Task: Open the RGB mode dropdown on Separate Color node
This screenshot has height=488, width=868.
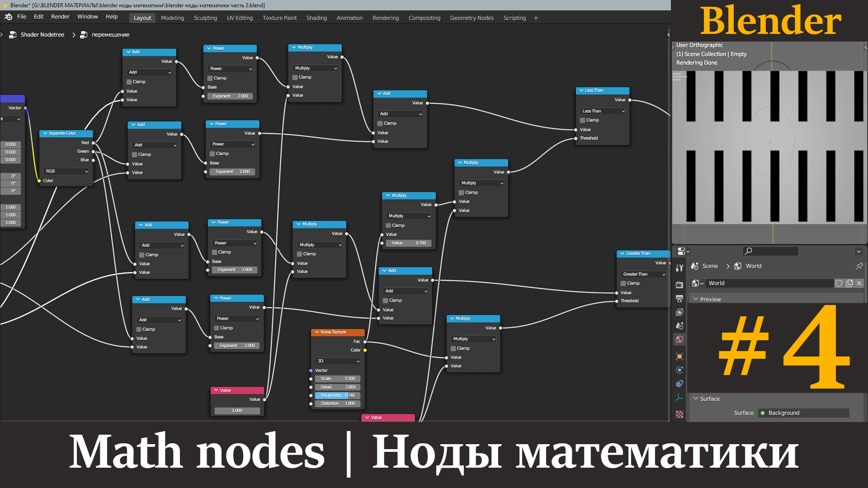Action: tap(66, 171)
